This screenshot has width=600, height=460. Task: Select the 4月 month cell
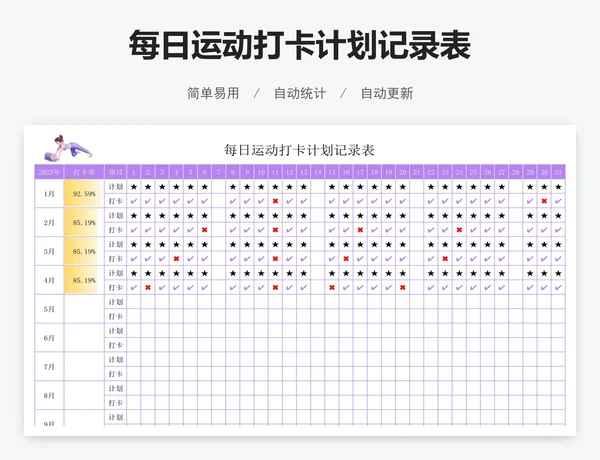[49, 280]
